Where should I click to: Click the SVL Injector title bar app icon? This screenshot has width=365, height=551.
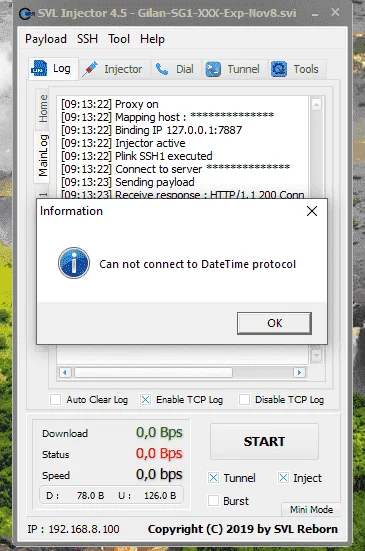(27, 13)
